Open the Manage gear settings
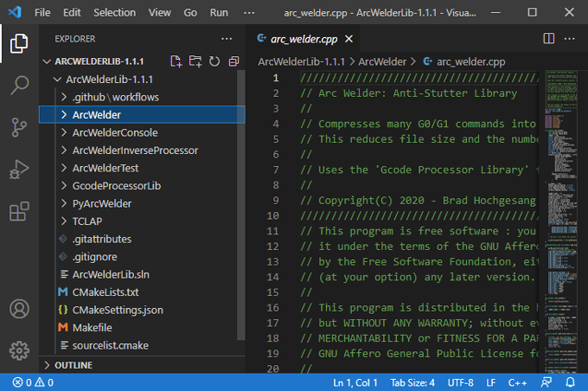Viewport: 588px width, 391px height. (19, 350)
